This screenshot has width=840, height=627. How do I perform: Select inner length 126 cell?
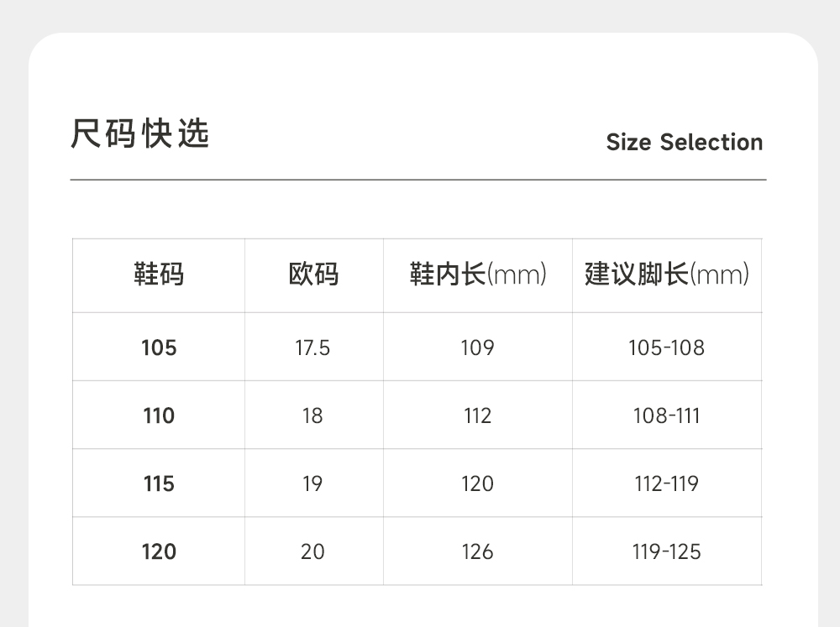click(477, 551)
